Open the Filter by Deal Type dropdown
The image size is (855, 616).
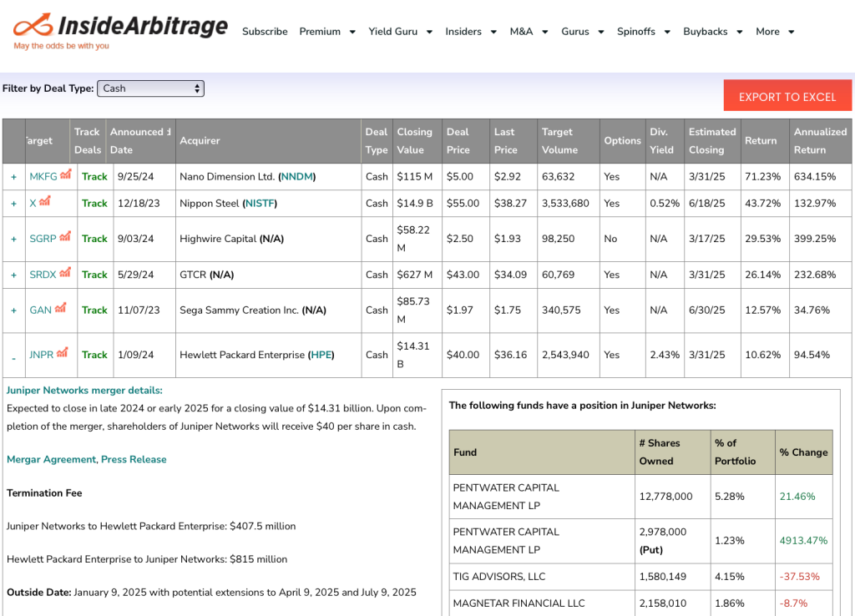click(150, 88)
